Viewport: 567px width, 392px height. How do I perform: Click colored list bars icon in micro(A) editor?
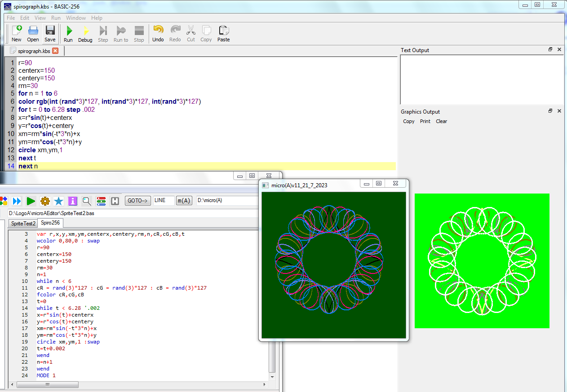(x=101, y=201)
